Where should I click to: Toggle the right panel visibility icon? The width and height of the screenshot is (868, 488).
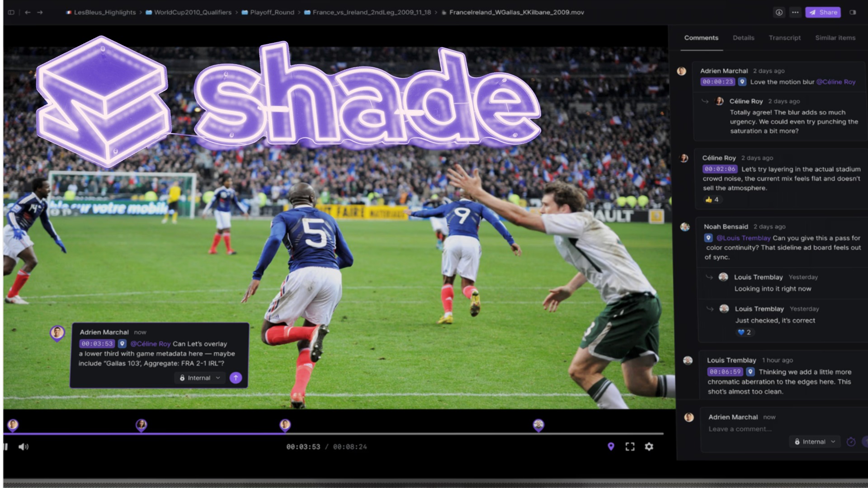point(853,13)
